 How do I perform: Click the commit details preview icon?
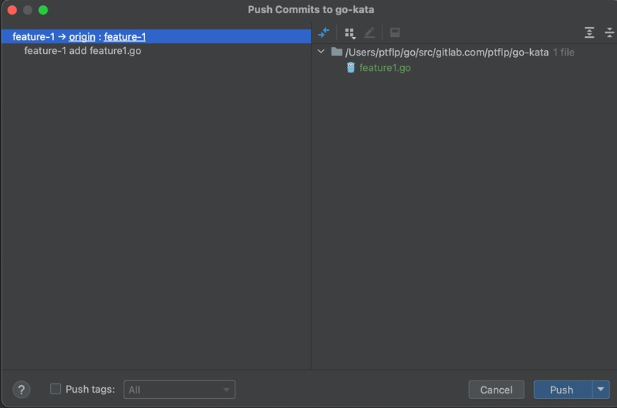pyautogui.click(x=395, y=33)
